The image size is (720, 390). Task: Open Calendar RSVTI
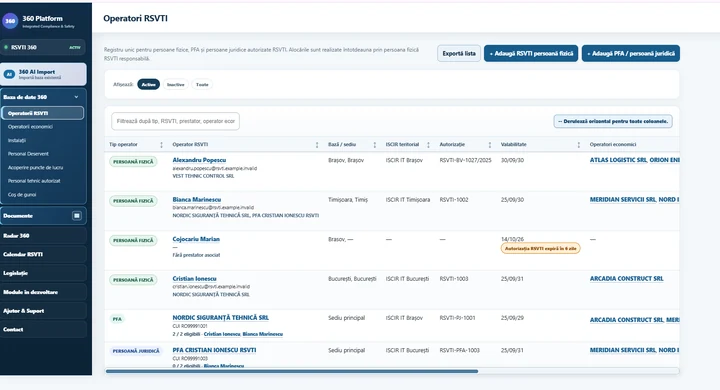pos(43,254)
